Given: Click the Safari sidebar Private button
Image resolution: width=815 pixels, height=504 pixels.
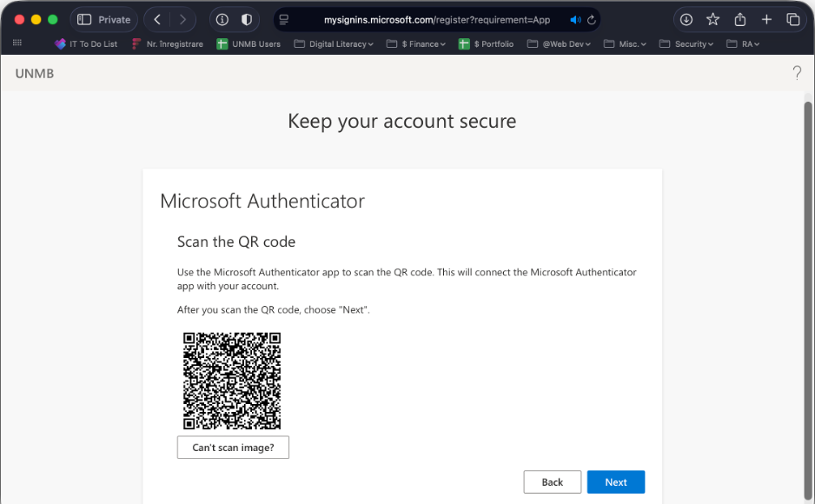Looking at the screenshot, I should [x=103, y=19].
